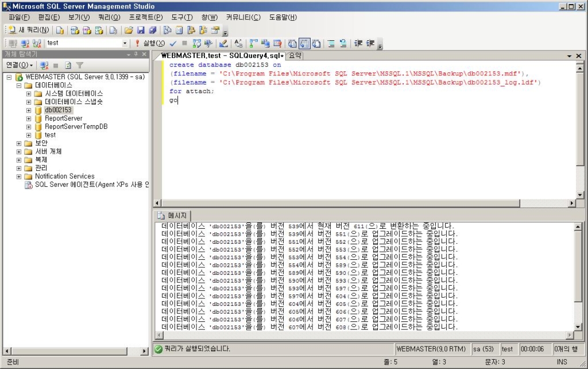This screenshot has height=369, width=588.
Task: Click Object Explorer disconnect icon
Action: (44, 66)
